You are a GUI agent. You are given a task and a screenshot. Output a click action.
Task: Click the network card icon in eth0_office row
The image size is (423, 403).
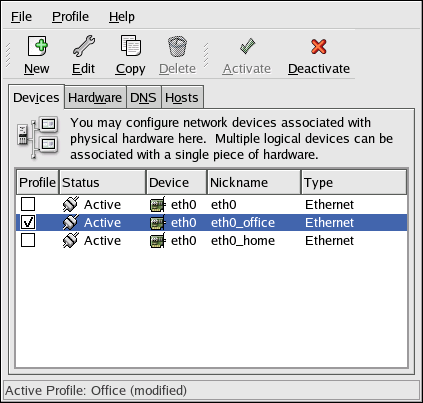158,223
